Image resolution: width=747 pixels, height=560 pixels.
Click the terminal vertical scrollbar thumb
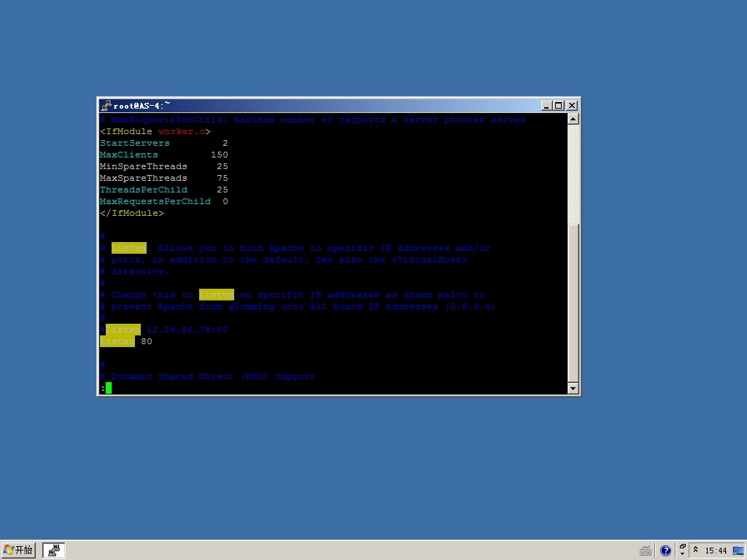tap(573, 303)
